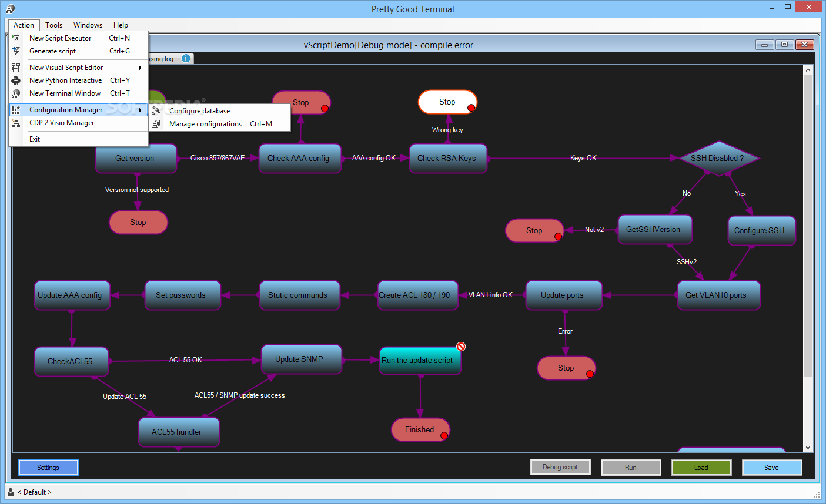Screen dimensions: 826x504
Task: Select the Run the update script node
Action: 420,360
